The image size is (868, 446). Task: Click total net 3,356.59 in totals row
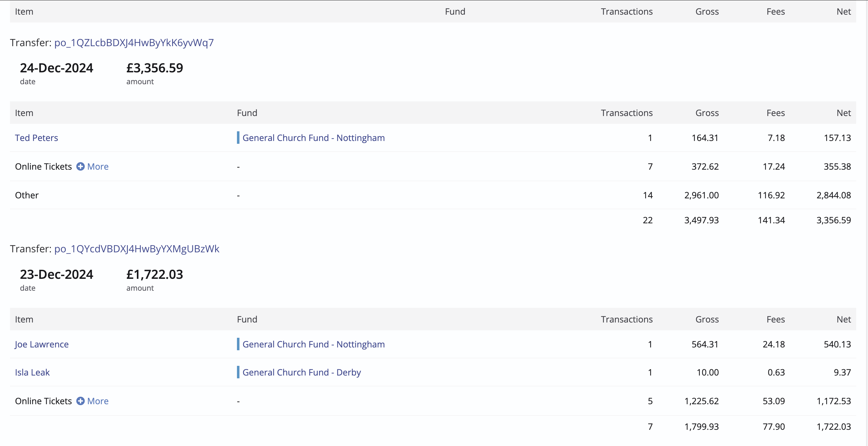click(x=834, y=220)
